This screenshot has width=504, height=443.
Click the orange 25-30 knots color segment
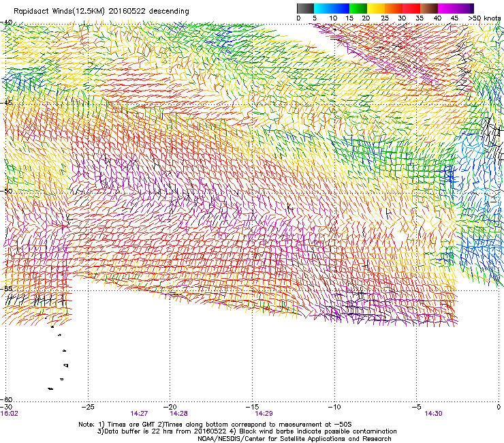pyautogui.click(x=394, y=8)
